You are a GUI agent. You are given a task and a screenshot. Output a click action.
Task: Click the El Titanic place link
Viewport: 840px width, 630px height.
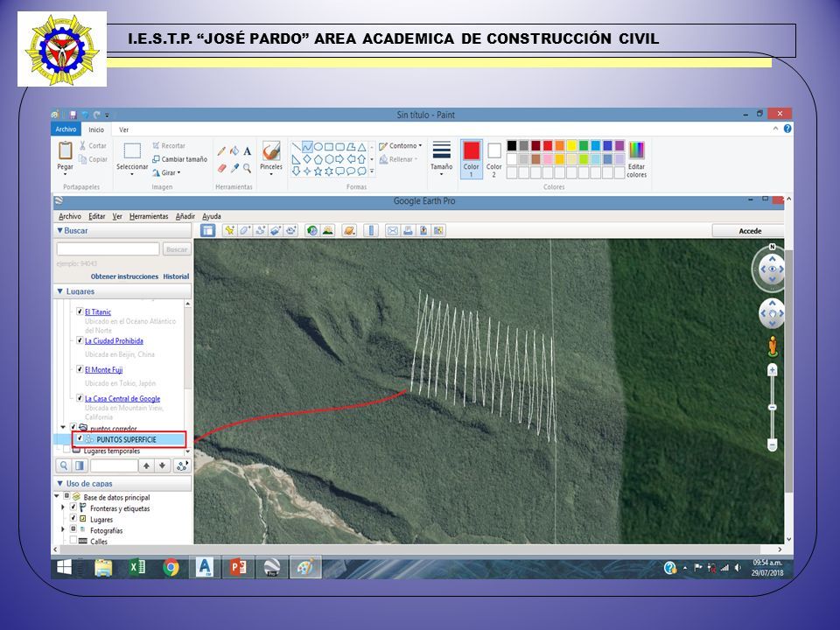[x=98, y=311]
